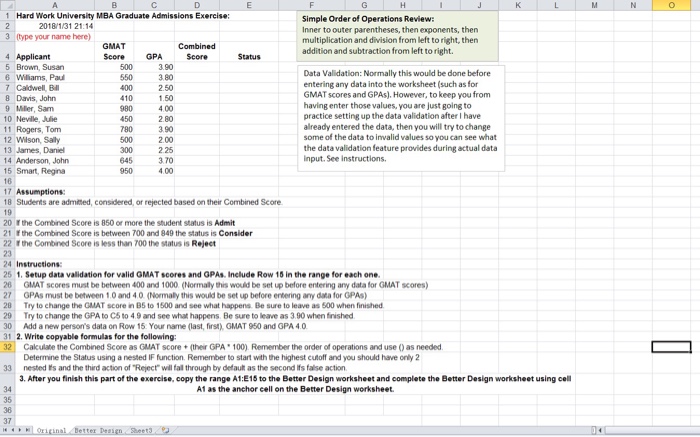Select Susan Brown's GMAT score 500

pos(114,67)
